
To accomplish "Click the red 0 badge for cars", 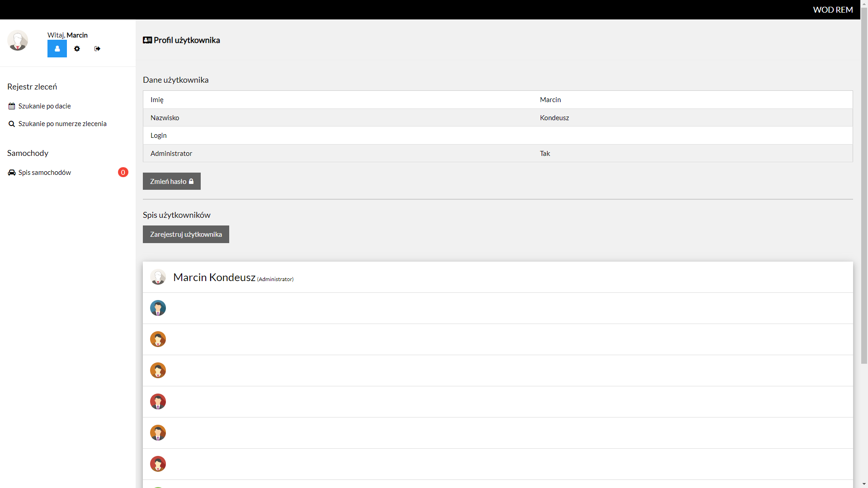I will pos(123,172).
